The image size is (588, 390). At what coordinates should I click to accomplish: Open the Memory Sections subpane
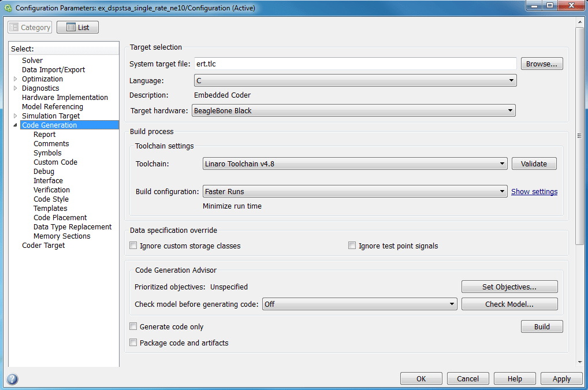click(x=62, y=236)
